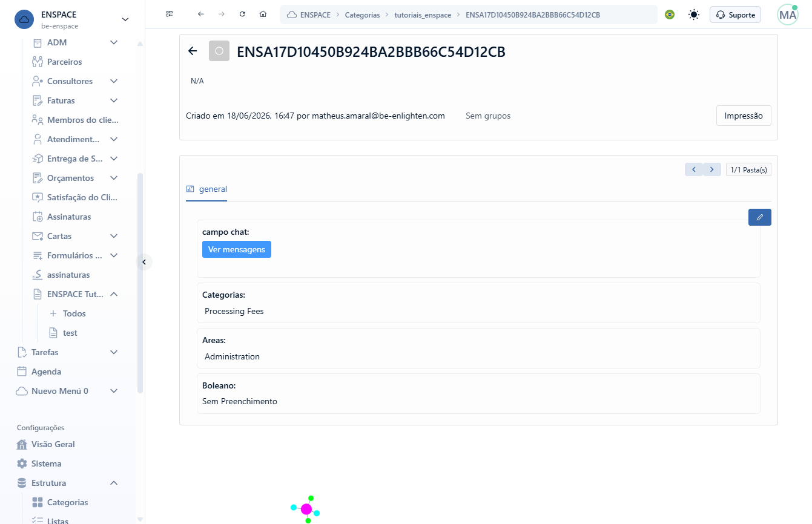Expand the Faturas menu

pyautogui.click(x=113, y=100)
